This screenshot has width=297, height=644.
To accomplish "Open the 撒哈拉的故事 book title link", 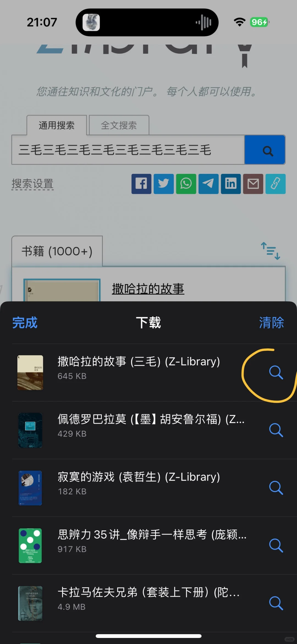I will (x=148, y=289).
